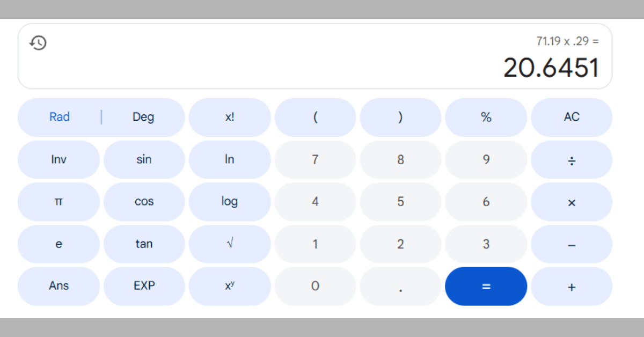
Task: Insert the pi constant
Action: point(58,202)
